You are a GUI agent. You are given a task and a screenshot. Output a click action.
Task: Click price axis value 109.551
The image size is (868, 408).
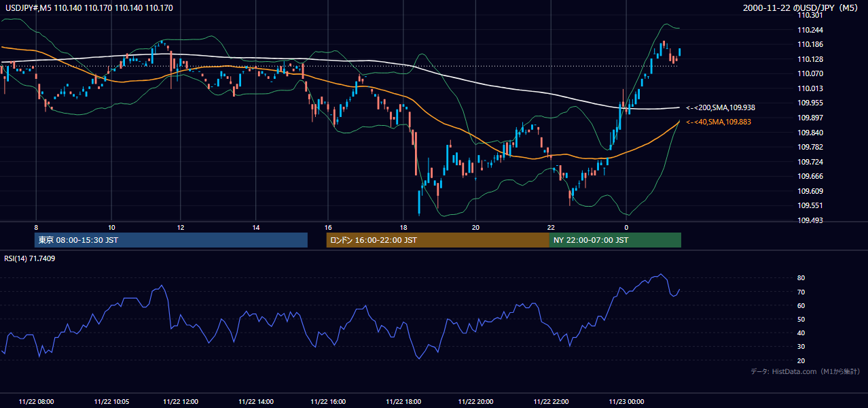[x=812, y=205]
